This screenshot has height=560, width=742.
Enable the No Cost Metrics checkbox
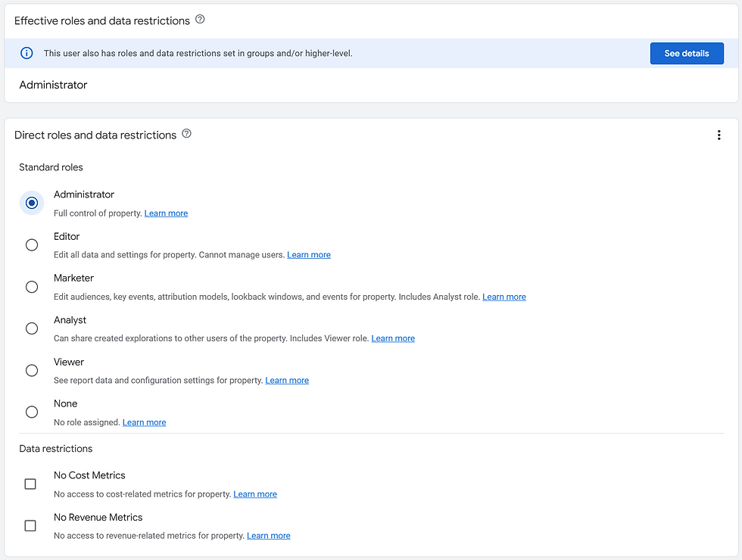(30, 484)
